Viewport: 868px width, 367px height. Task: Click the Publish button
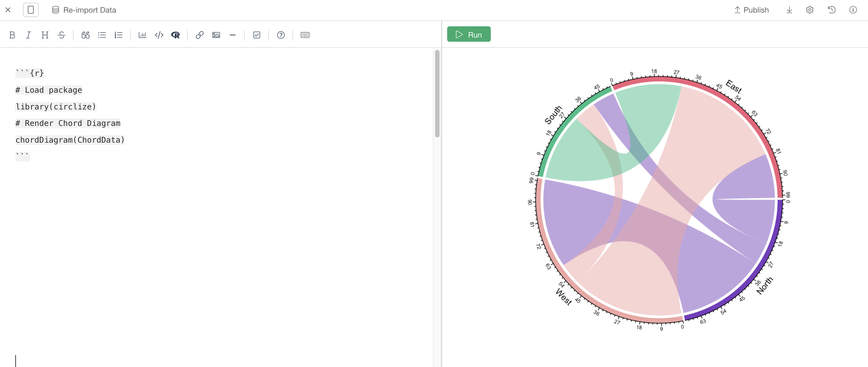point(751,10)
